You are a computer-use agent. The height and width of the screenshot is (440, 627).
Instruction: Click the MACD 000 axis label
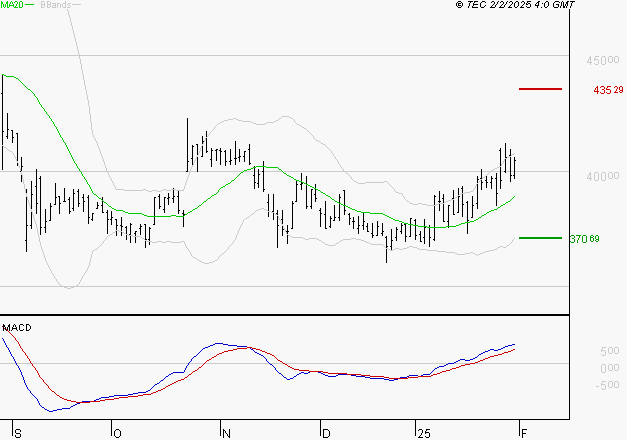click(610, 368)
